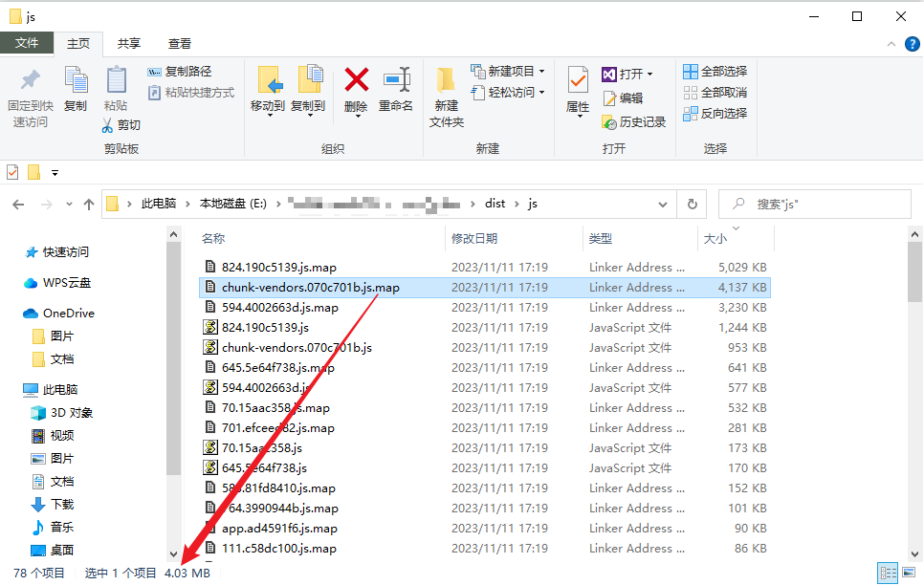This screenshot has height=585, width=924.
Task: Click the Delete (删除) ribbon icon
Action: [356, 80]
